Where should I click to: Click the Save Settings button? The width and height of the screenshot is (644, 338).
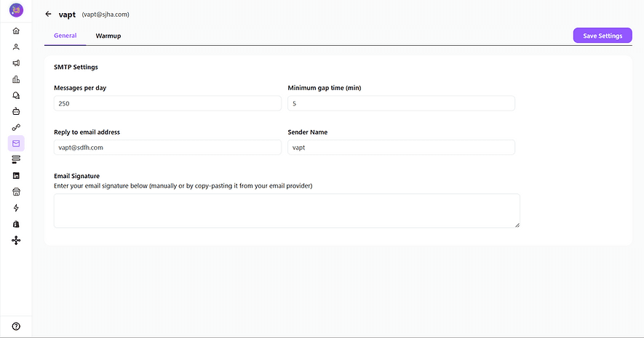603,36
